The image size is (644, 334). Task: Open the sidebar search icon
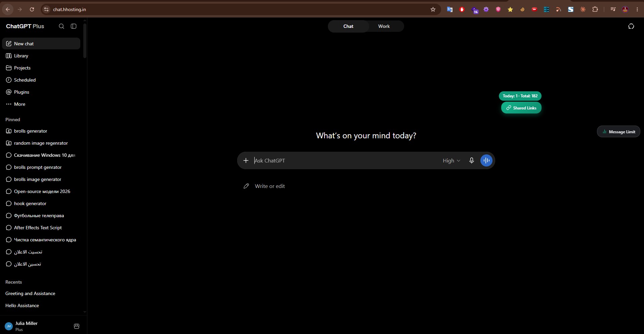pos(61,26)
